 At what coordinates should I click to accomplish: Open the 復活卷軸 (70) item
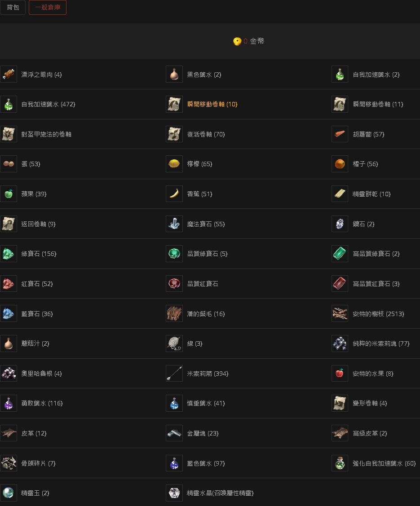coord(206,134)
